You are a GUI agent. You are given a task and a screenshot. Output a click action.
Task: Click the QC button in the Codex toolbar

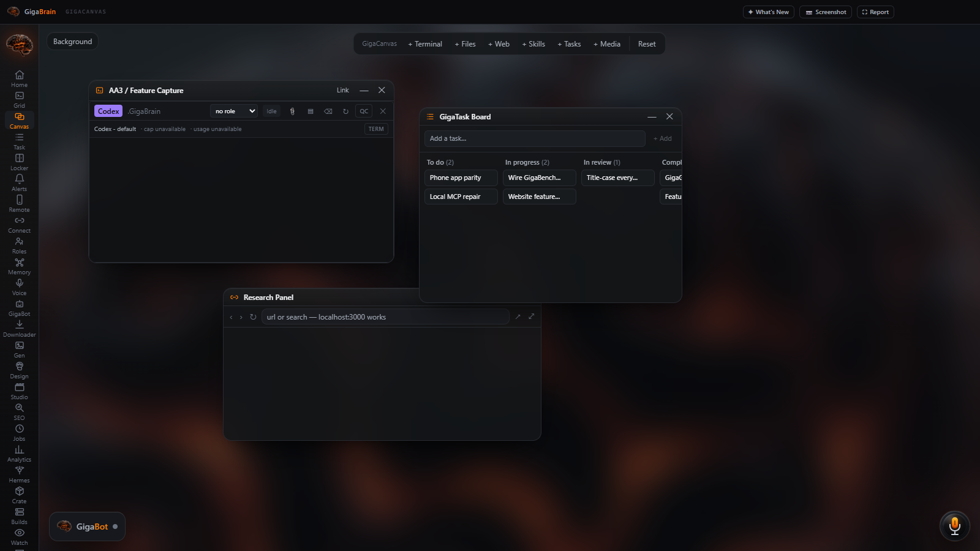tap(364, 111)
